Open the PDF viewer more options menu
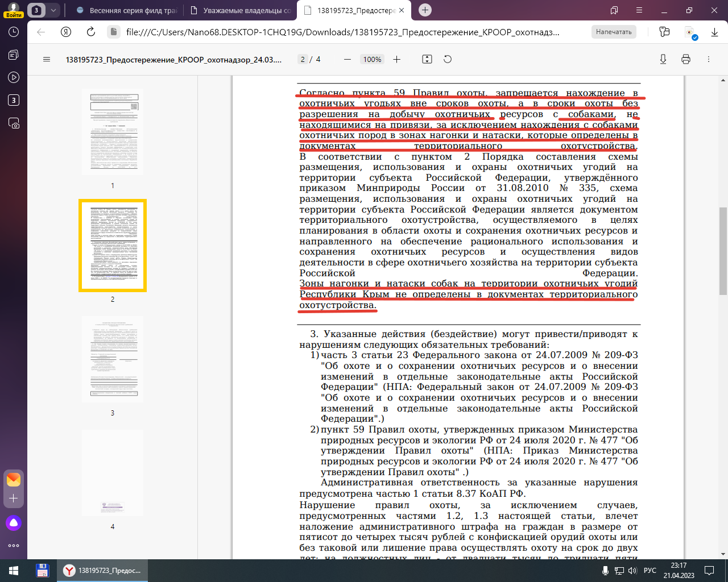Screen dimensions: 728x582 point(709,59)
